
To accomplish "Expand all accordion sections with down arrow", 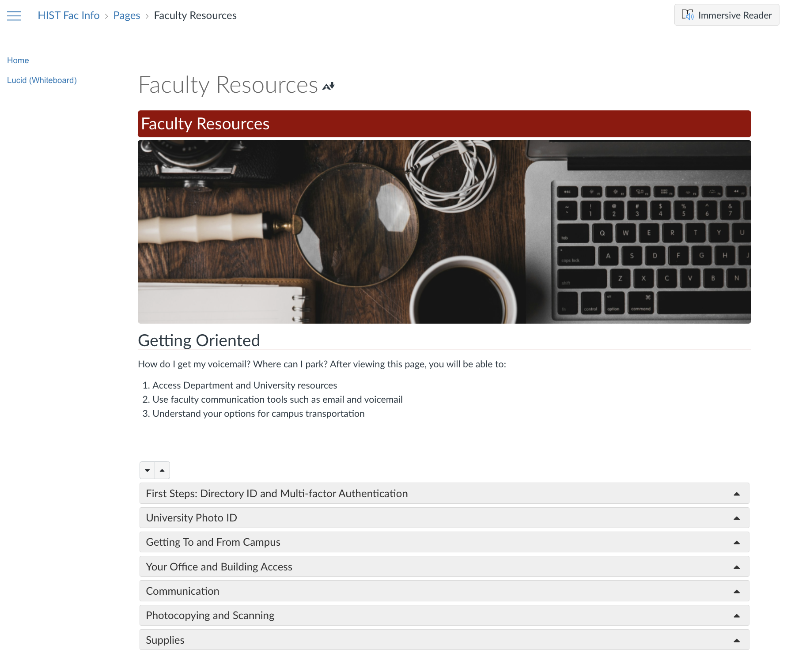I will (148, 470).
